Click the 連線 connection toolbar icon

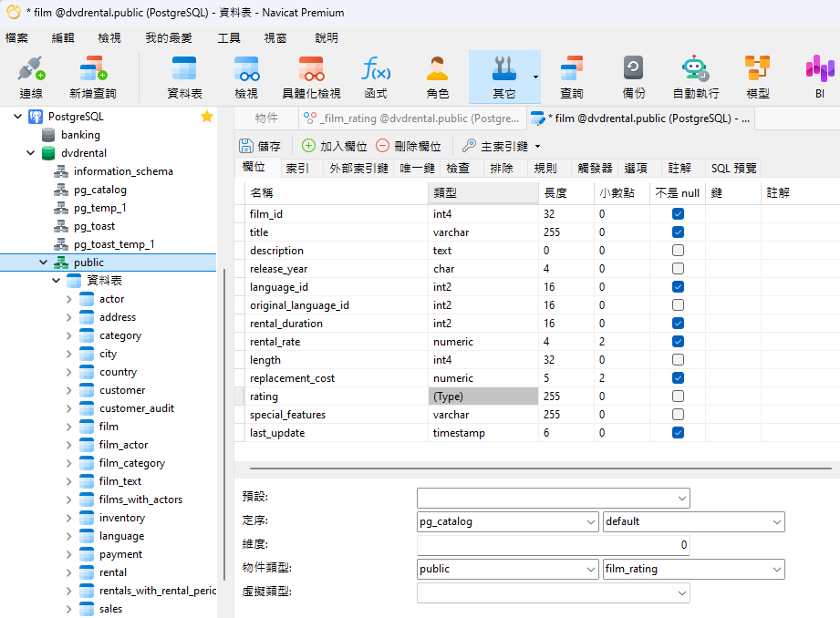point(31,77)
